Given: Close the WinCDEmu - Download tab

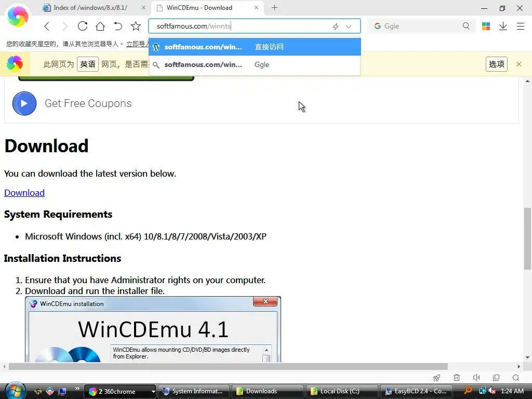Looking at the screenshot, I should pyautogui.click(x=257, y=7).
